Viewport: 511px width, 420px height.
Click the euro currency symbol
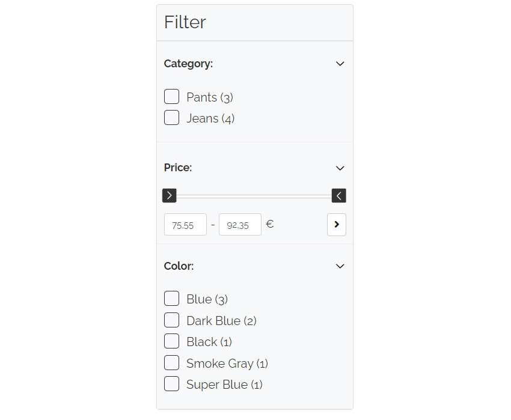[269, 224]
